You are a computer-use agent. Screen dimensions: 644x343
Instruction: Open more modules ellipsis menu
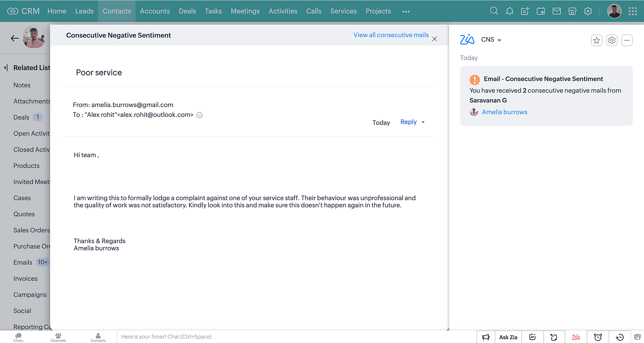[x=406, y=12]
